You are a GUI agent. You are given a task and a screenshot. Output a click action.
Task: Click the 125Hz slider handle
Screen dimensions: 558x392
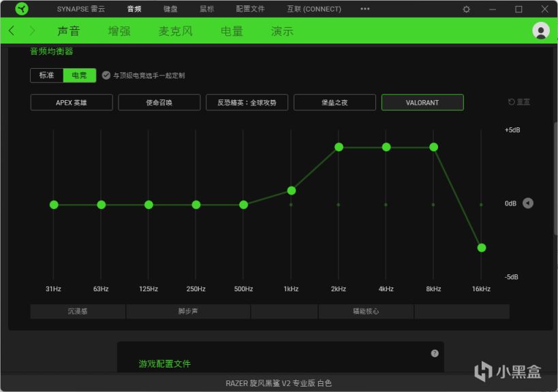coord(149,205)
